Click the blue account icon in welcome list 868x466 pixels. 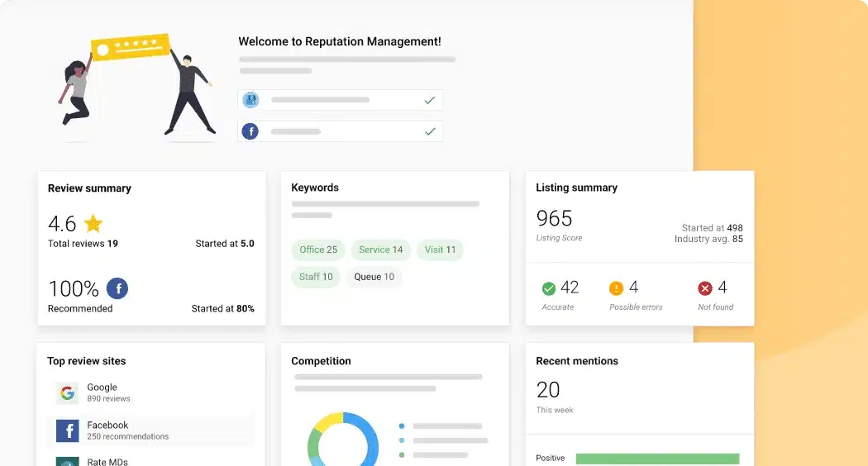[x=250, y=100]
